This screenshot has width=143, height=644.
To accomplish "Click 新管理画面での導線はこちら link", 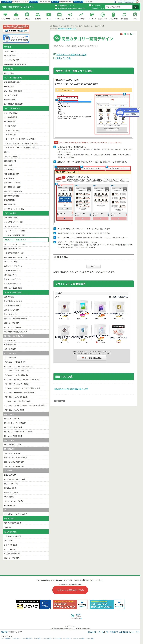I will pyautogui.click(x=67, y=28).
